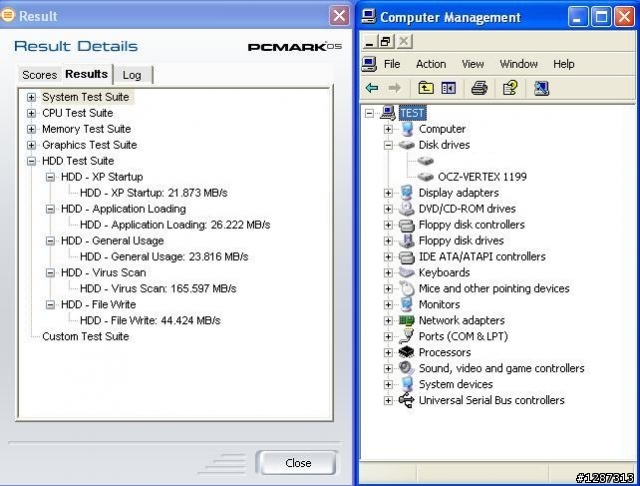
Task: Click the Mice and other pointing devices icon
Action: (x=407, y=288)
